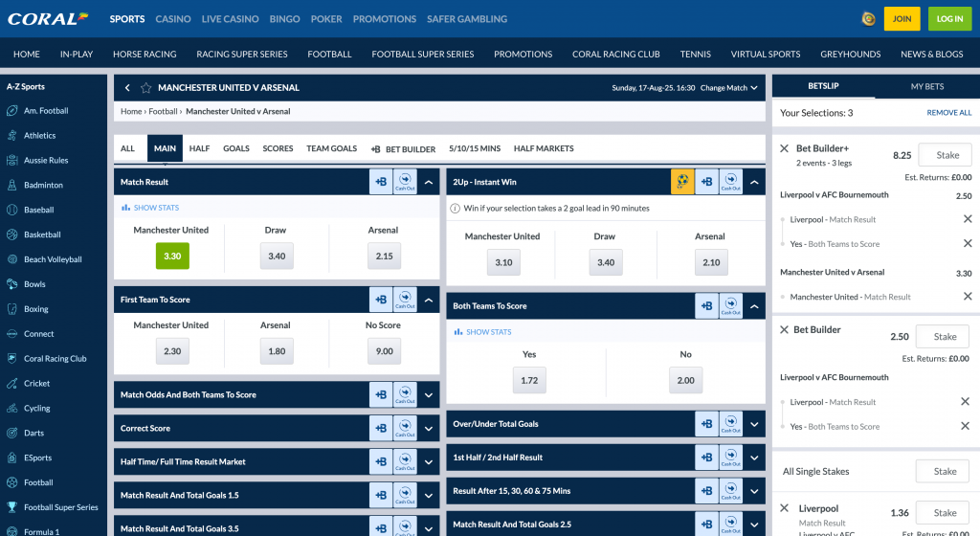Select Draw 3.40 in Match Result

[x=277, y=257]
